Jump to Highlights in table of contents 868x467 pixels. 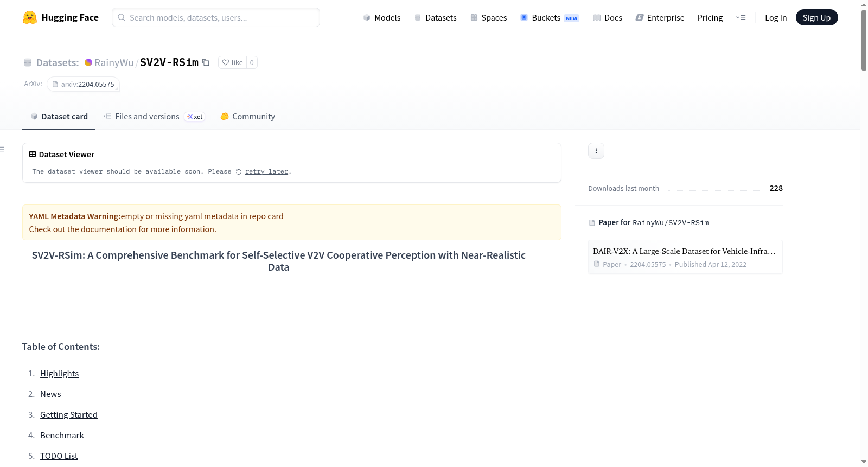59,374
